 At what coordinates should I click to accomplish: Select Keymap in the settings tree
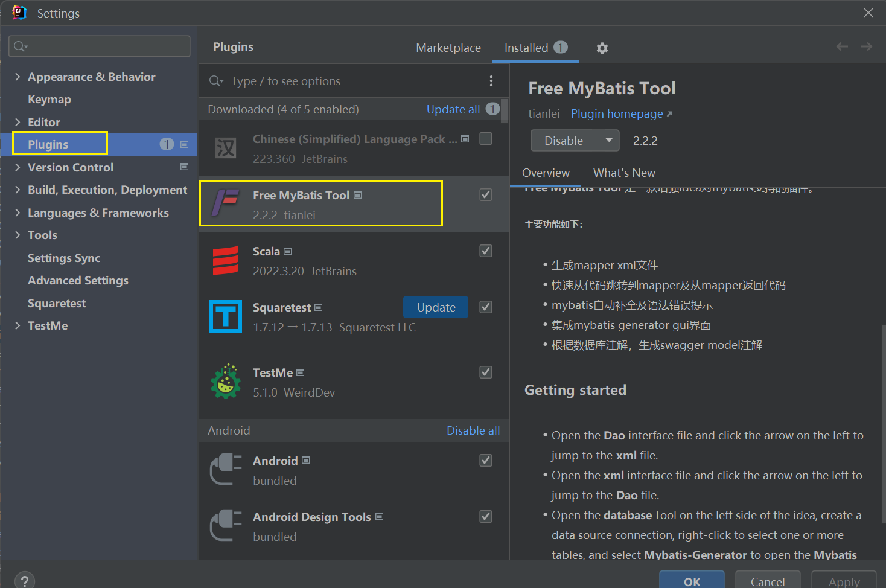[49, 99]
